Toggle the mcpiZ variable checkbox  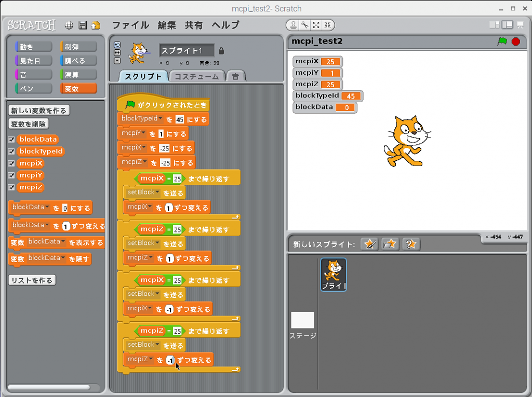pyautogui.click(x=11, y=187)
